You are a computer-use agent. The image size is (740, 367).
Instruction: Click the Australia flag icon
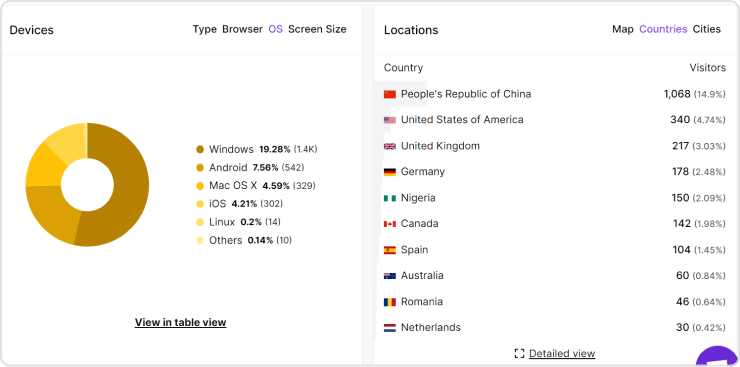(389, 276)
